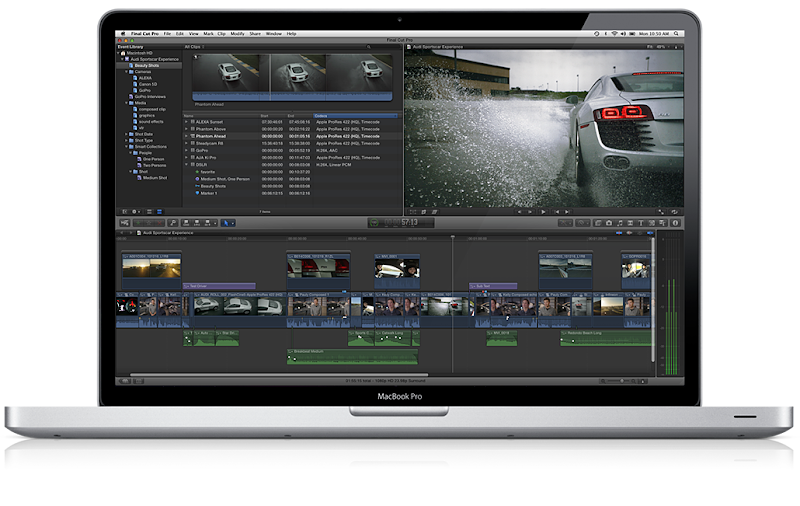The height and width of the screenshot is (506, 800).
Task: Click the Phantom Ahead filmstrip thumbnail
Action: click(292, 77)
